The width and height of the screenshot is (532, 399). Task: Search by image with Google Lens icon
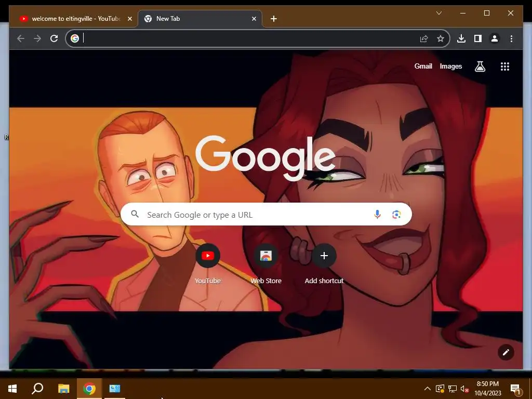point(396,214)
